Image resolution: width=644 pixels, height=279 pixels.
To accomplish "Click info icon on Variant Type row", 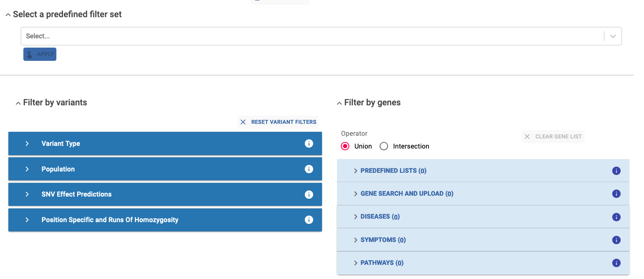I will pyautogui.click(x=309, y=144).
